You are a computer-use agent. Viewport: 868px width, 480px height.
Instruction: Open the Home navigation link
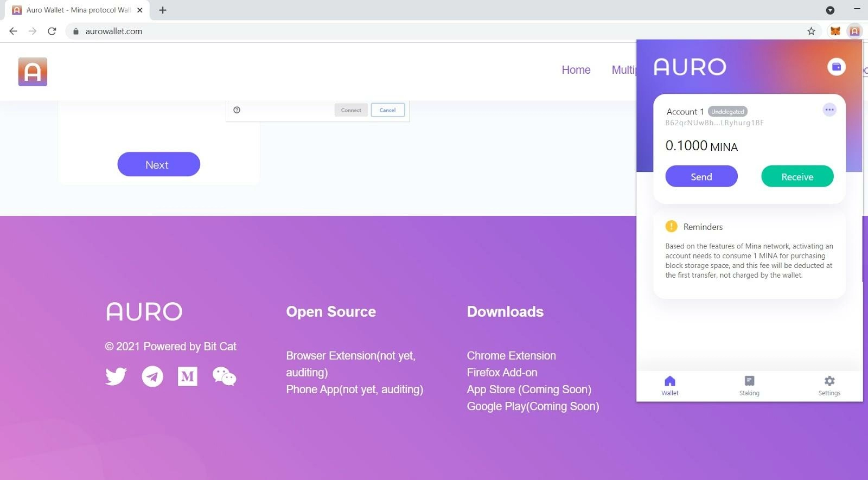tap(576, 70)
